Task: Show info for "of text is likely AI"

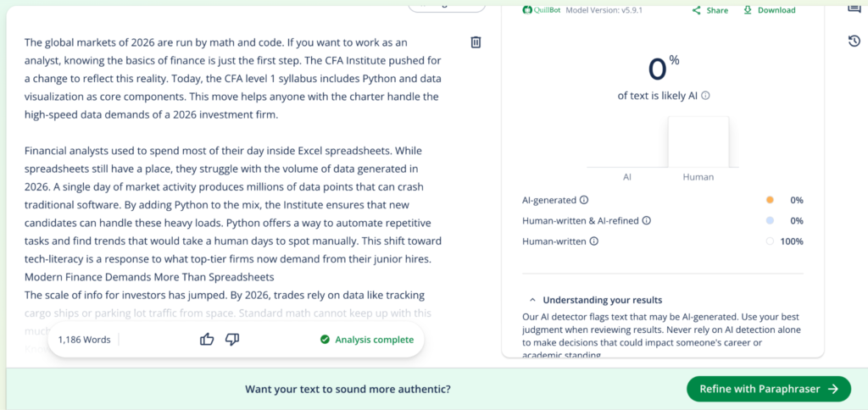Action: (x=705, y=96)
